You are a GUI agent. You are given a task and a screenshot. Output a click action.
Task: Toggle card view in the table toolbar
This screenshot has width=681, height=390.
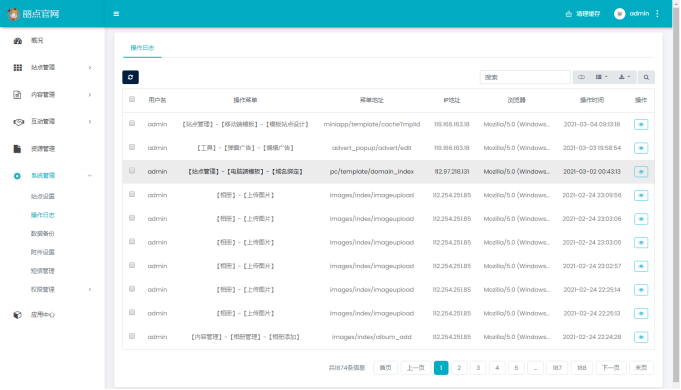pos(582,77)
